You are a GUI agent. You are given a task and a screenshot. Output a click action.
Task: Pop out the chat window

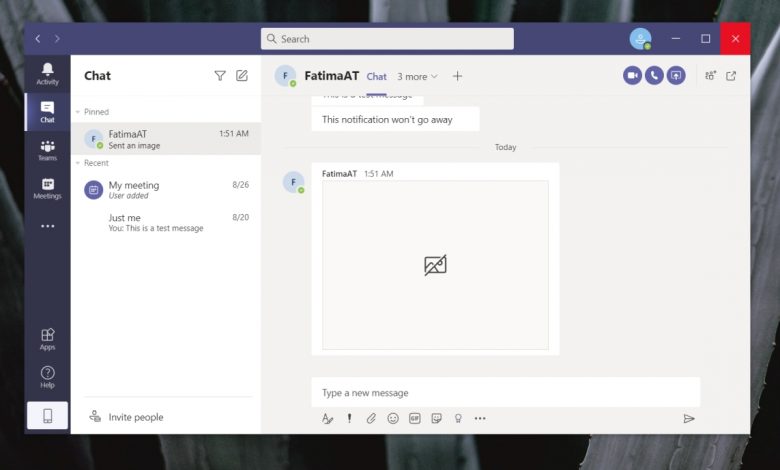(x=731, y=76)
